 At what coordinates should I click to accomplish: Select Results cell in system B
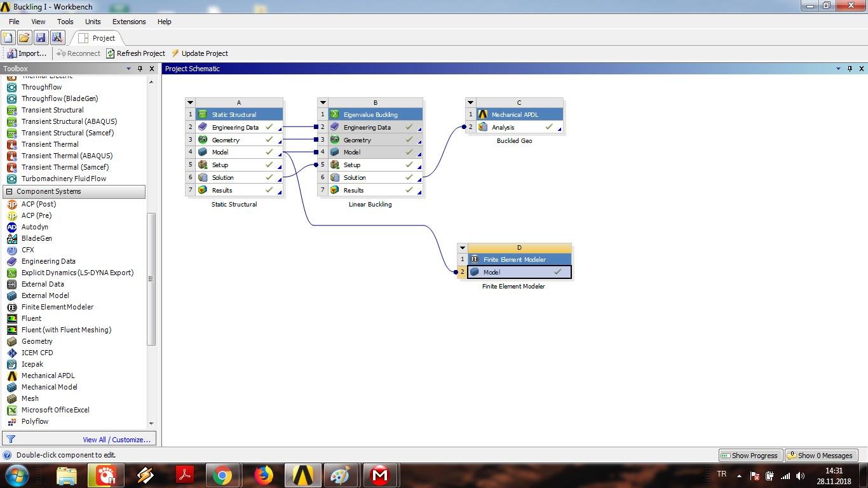375,190
